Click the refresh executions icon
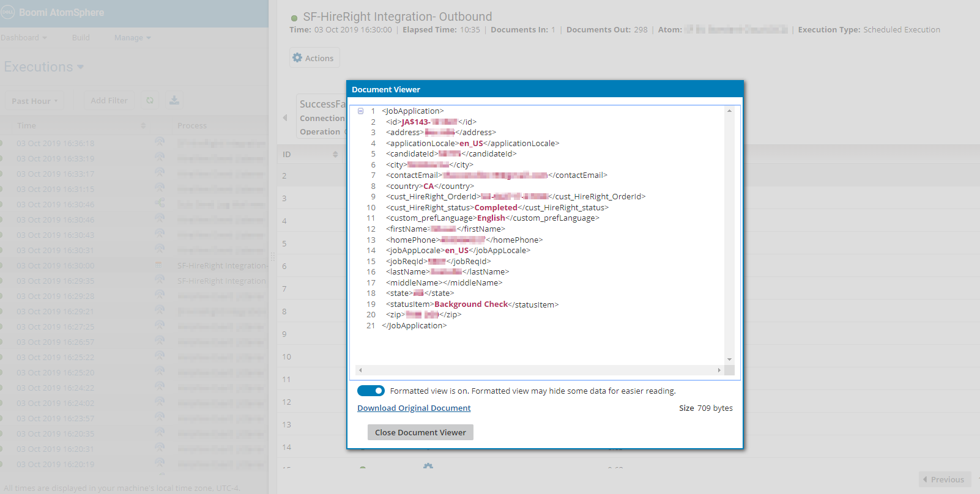This screenshot has width=980, height=494. tap(150, 100)
